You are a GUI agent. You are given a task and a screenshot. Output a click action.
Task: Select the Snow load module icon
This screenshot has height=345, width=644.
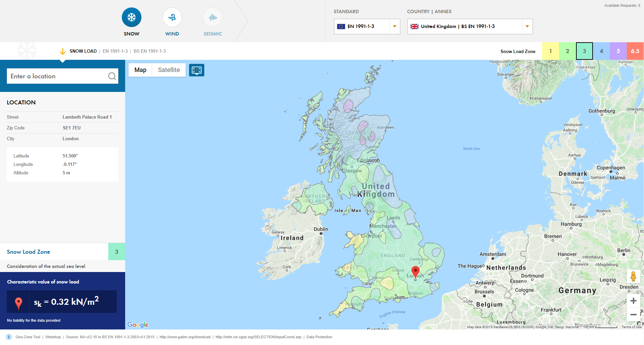click(x=131, y=17)
